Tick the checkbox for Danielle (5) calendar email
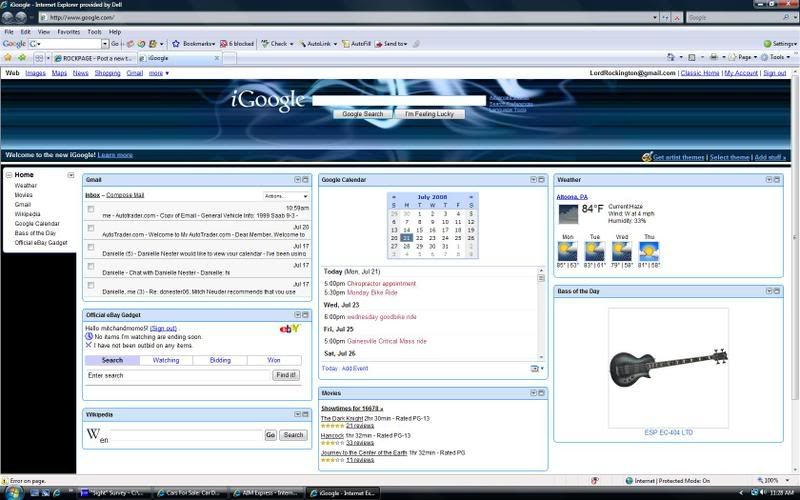 tap(91, 247)
